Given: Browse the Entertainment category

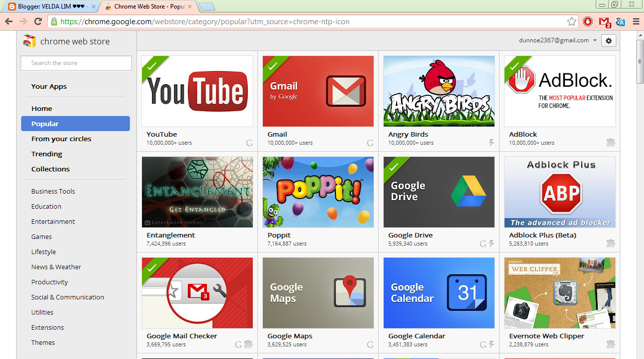Looking at the screenshot, I should [x=53, y=221].
